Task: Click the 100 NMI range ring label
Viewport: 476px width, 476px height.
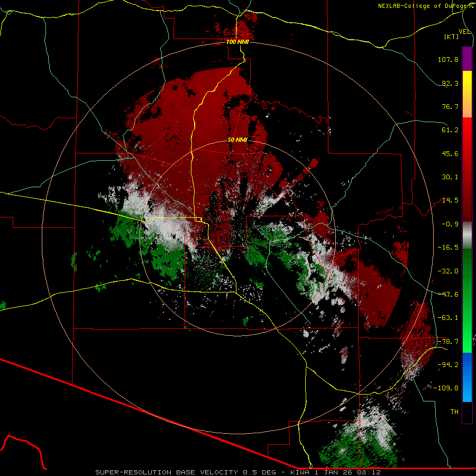Action: (x=237, y=42)
